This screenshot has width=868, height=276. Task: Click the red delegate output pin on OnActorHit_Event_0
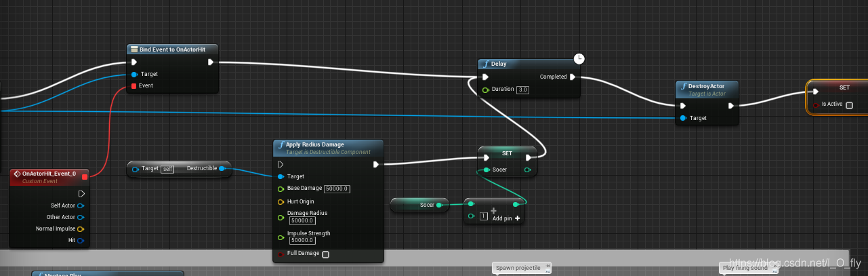[84, 177]
